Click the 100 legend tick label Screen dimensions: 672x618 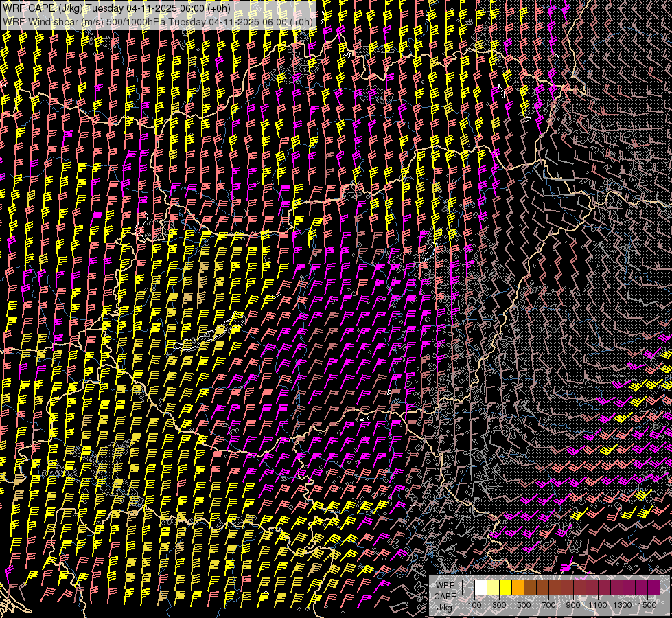click(x=474, y=604)
